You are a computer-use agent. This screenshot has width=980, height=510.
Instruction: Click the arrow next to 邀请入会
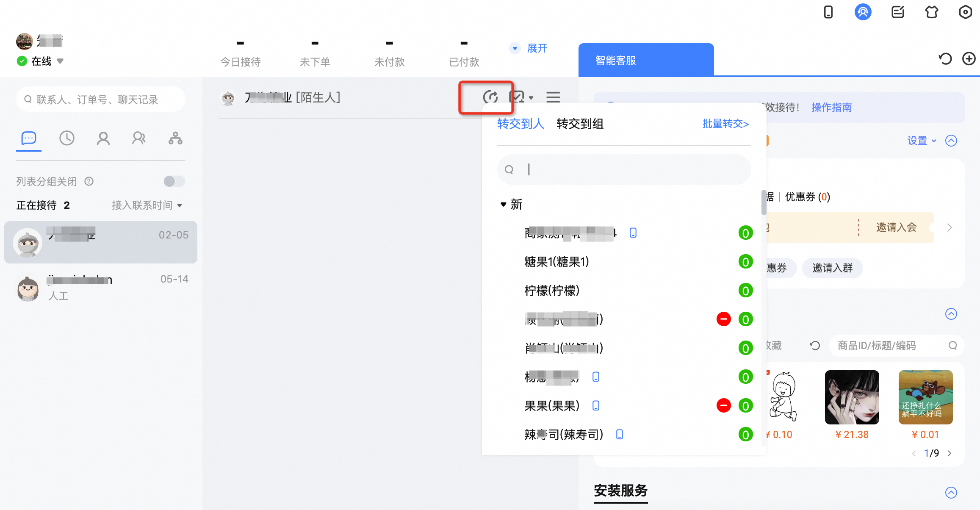[950, 227]
